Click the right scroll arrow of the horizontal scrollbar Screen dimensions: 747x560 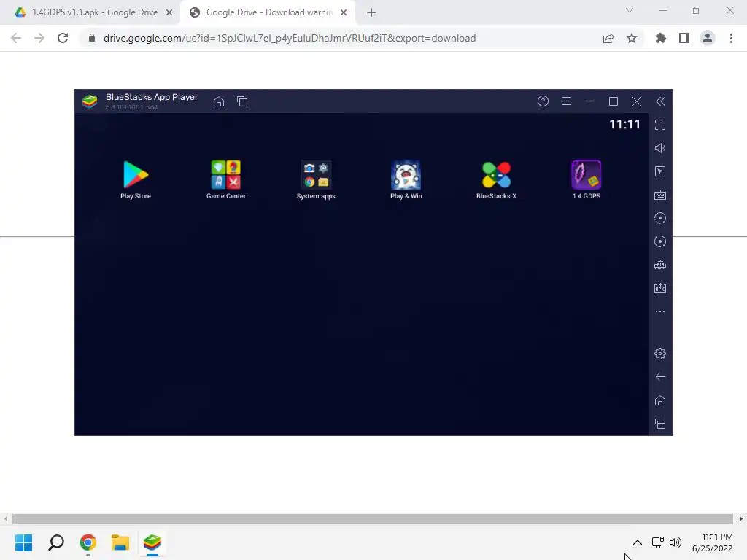pyautogui.click(x=741, y=518)
